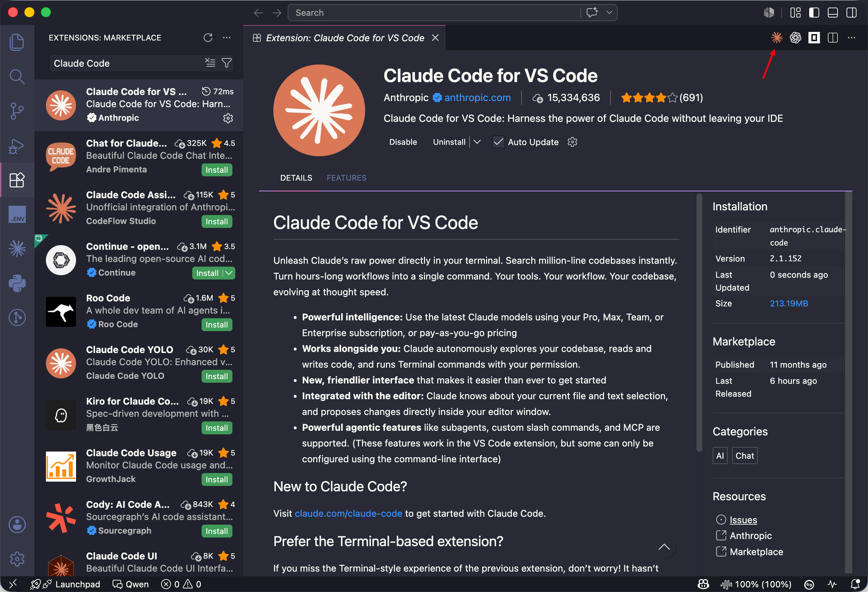Click the extension details vertical scrollbar
The image size is (868, 592).
tap(699, 323)
